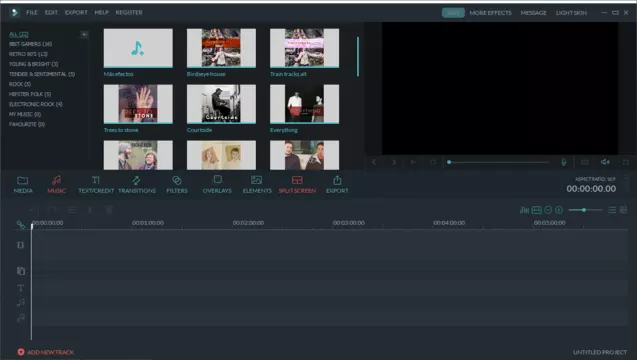Click the voiceover microphone icon under preview

coord(563,162)
